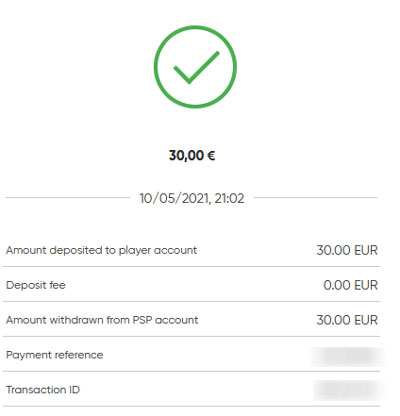Select the Deposit fee label
Image resolution: width=400 pixels, height=416 pixels.
click(36, 285)
